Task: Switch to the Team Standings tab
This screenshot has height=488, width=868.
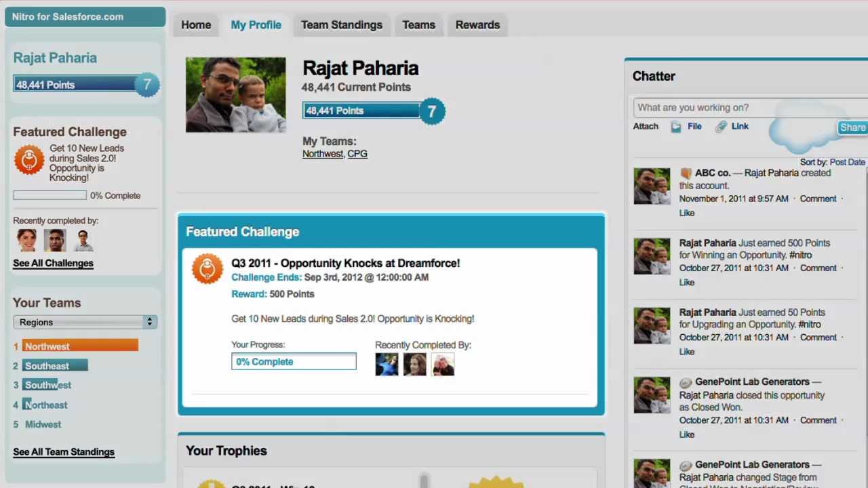Action: [x=342, y=25]
